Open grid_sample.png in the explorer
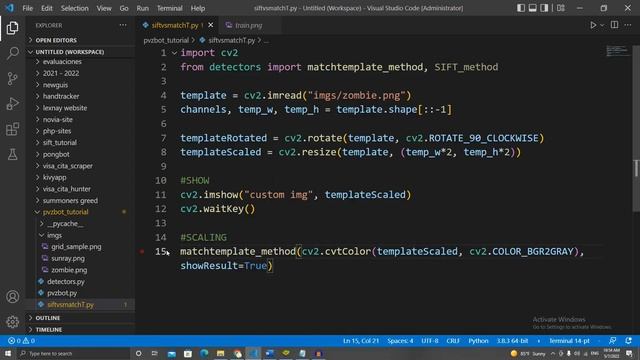This screenshot has width=640, height=360. [76, 247]
